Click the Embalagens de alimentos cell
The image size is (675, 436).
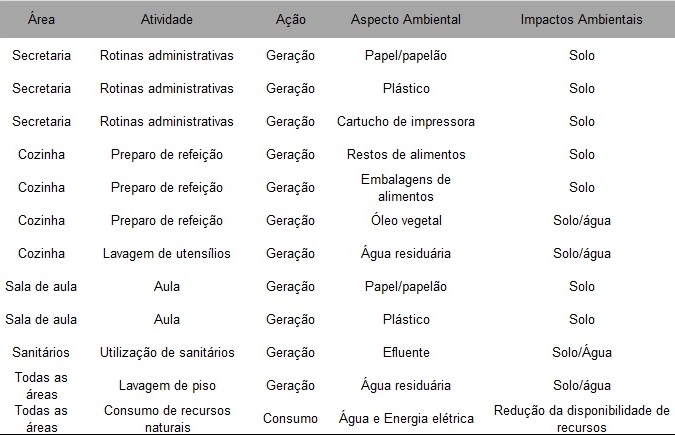[x=406, y=188]
